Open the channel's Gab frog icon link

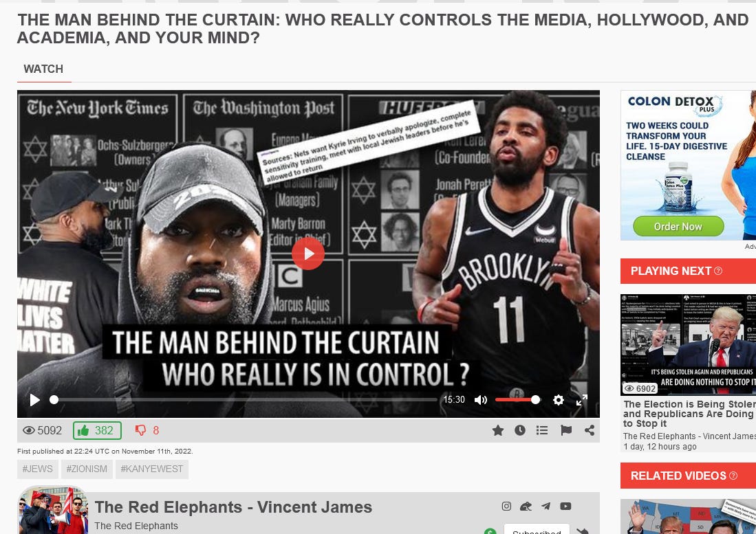click(x=526, y=506)
